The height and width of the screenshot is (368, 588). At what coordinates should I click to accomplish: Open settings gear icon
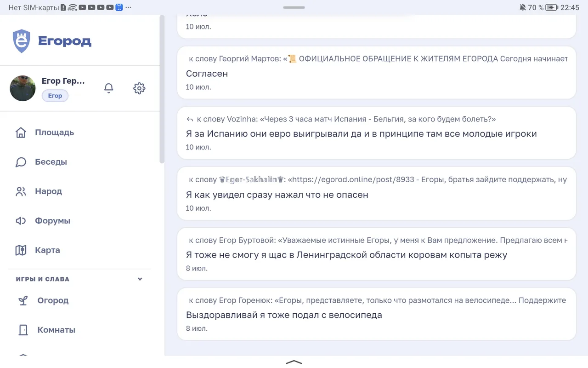click(x=139, y=88)
